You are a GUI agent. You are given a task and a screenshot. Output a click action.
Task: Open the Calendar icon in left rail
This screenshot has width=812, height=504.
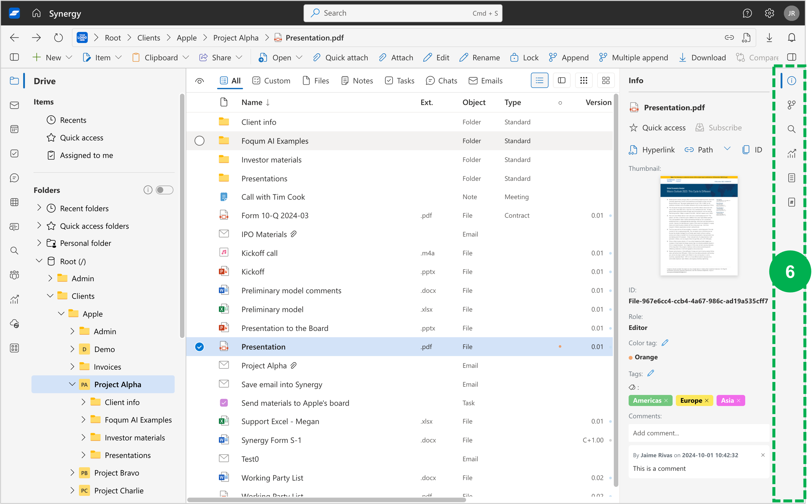click(14, 129)
